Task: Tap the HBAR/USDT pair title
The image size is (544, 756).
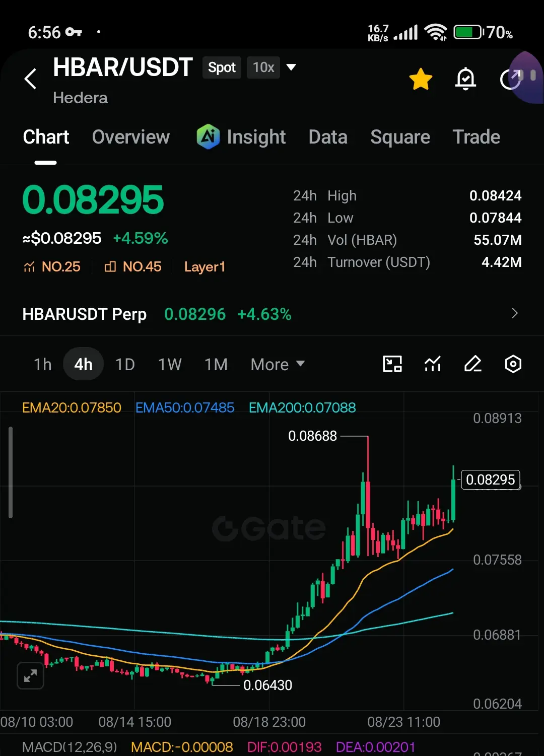Action: tap(123, 67)
